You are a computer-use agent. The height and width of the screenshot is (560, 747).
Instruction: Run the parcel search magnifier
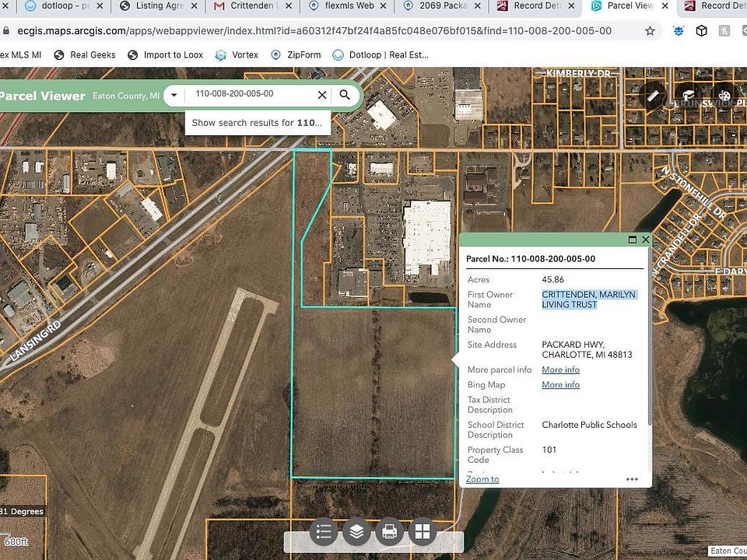click(x=345, y=95)
